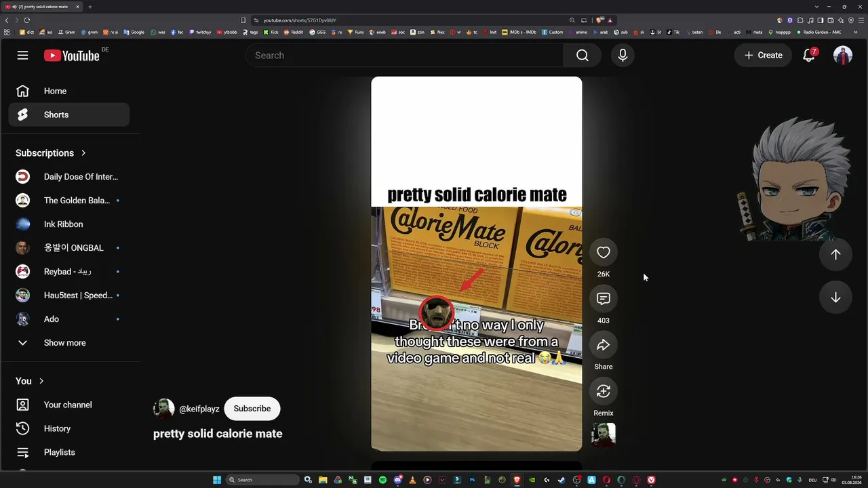Image resolution: width=868 pixels, height=488 pixels.
Task: Open a new browser tab
Action: pos(90,7)
